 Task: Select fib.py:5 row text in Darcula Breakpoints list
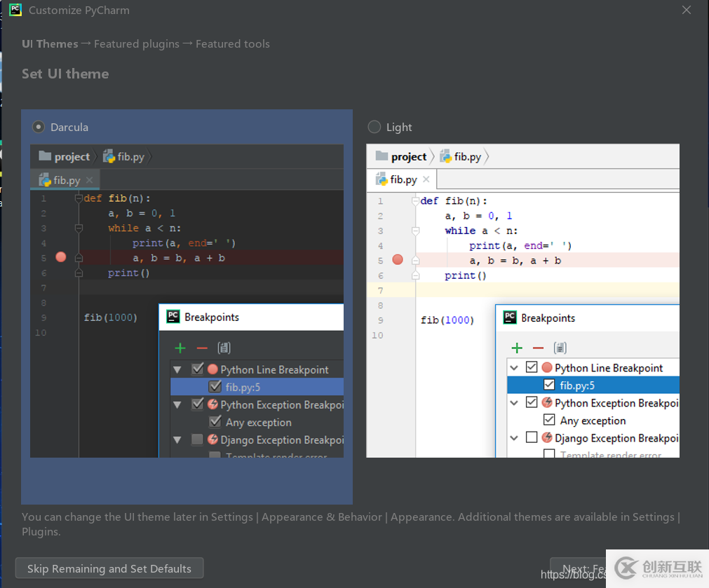pyautogui.click(x=243, y=387)
